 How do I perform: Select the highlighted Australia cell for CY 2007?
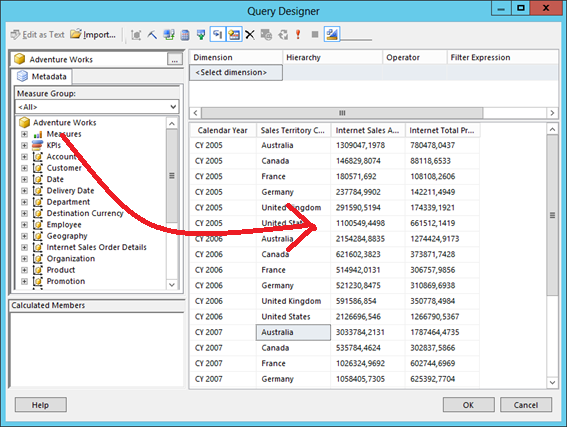(x=293, y=332)
